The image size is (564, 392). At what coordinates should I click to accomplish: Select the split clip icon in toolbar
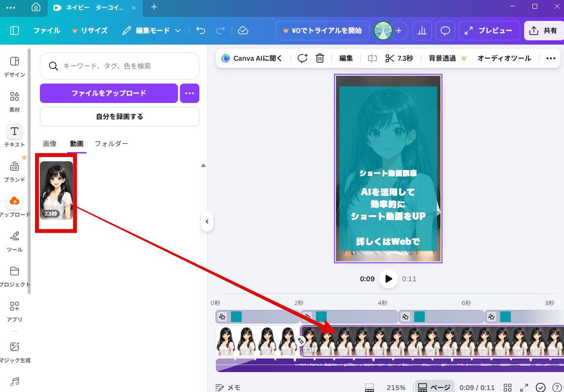(372, 58)
